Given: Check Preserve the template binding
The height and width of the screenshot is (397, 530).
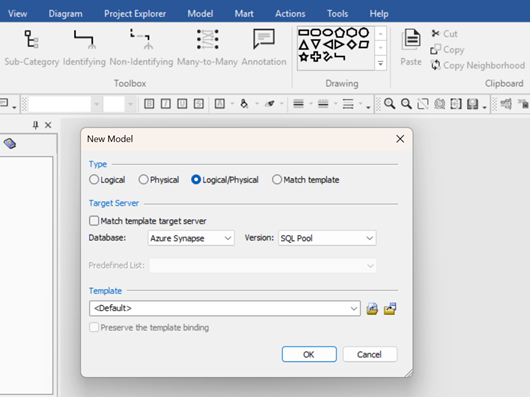Looking at the screenshot, I should pos(149,327).
